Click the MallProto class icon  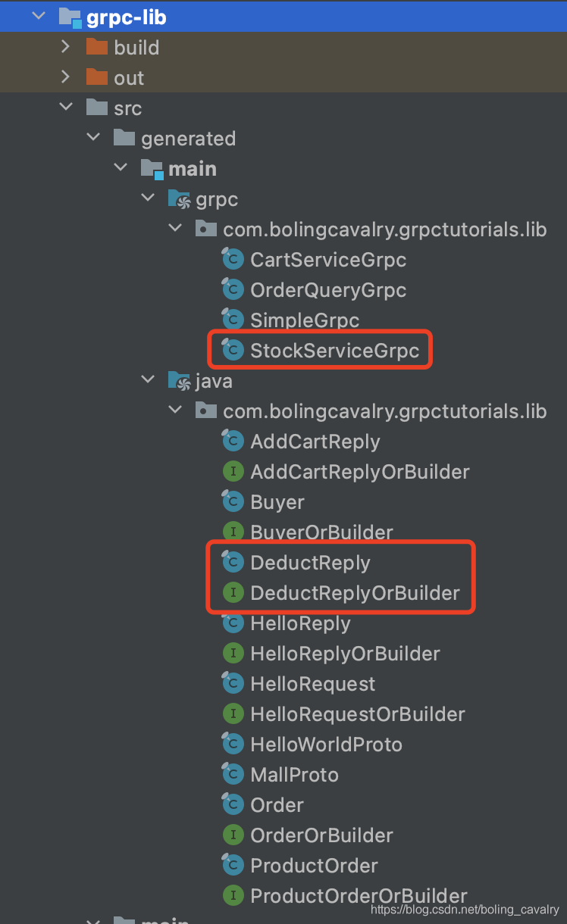point(232,774)
